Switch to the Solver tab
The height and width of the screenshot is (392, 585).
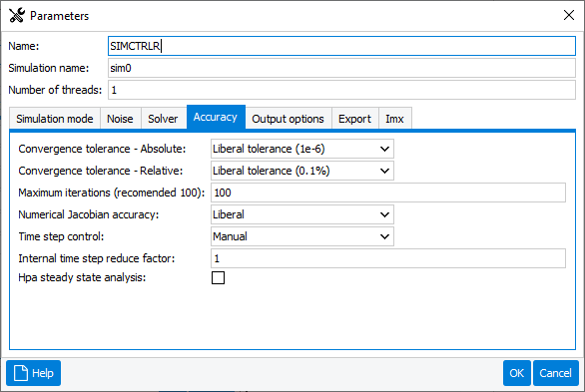(x=163, y=119)
